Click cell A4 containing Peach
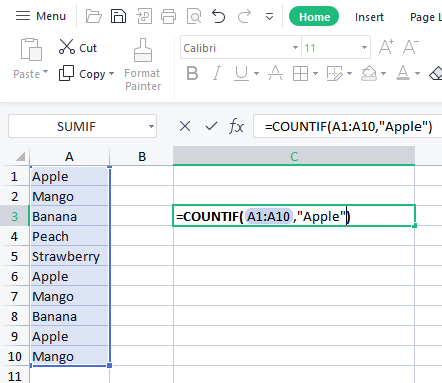 click(69, 236)
